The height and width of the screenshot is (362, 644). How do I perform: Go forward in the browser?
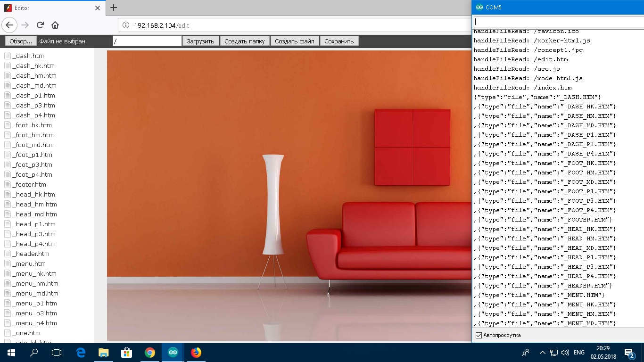coord(25,25)
